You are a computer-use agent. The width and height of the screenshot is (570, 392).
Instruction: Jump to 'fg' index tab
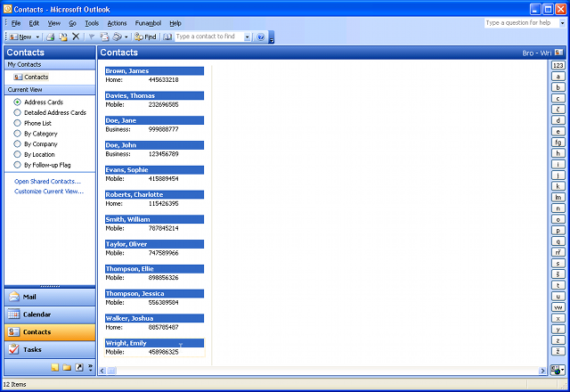point(558,143)
